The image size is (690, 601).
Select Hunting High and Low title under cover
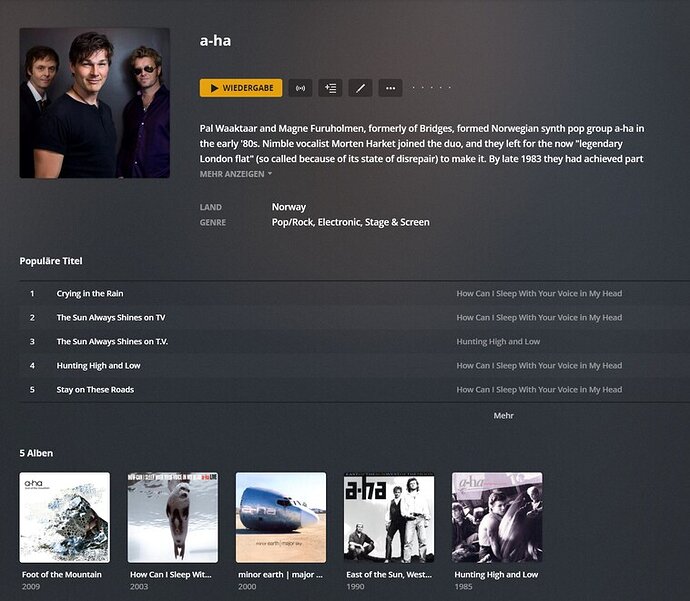(496, 575)
